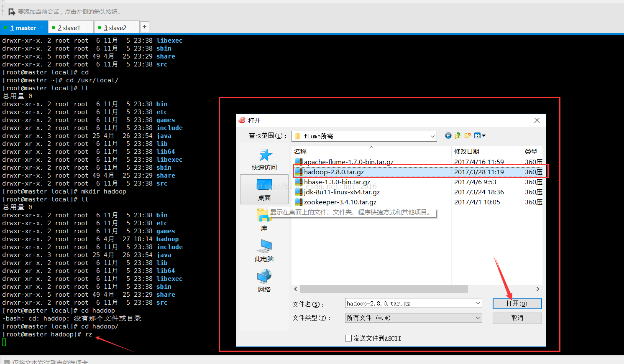Expand the 'flume所需' look-in dropdown
This screenshot has height=364, width=624.
(432, 136)
